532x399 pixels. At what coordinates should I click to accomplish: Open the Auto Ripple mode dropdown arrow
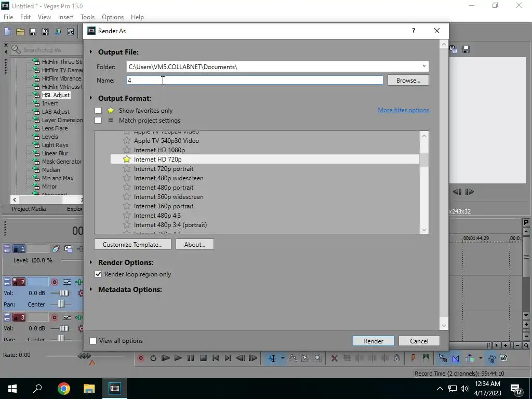coord(481,358)
